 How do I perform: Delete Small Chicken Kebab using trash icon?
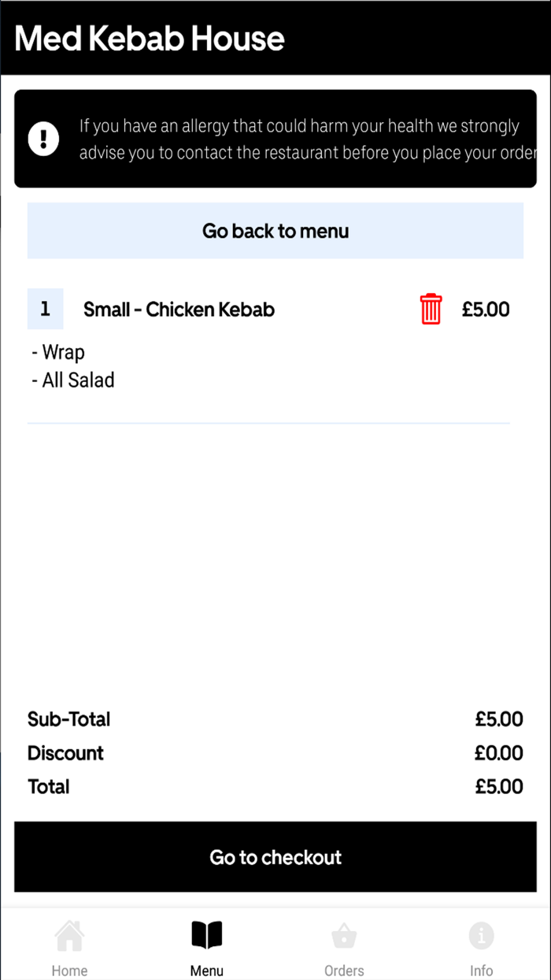(431, 309)
